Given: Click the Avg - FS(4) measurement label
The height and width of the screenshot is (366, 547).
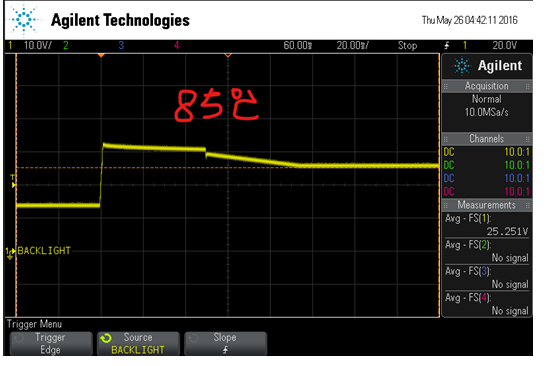Looking at the screenshot, I should click(x=468, y=298).
